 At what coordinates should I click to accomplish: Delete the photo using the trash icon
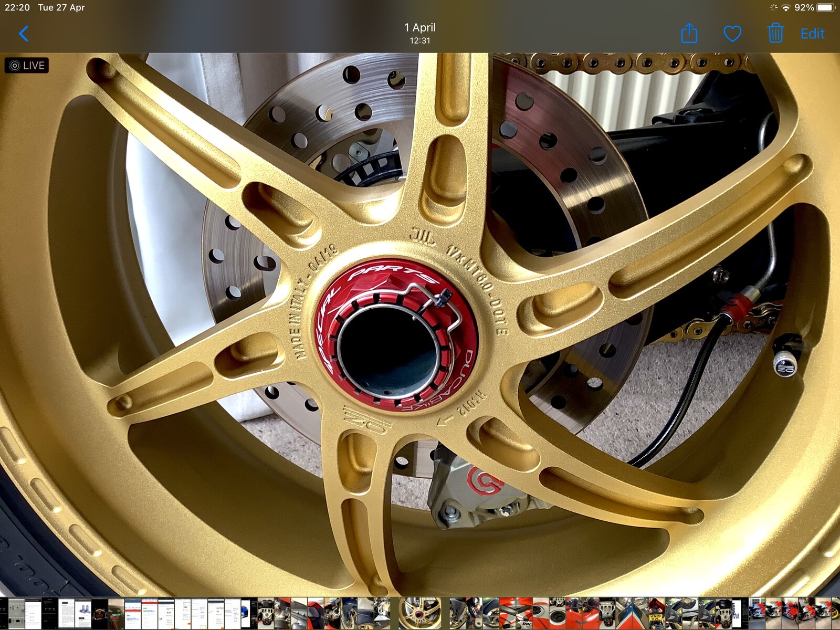[x=775, y=34]
